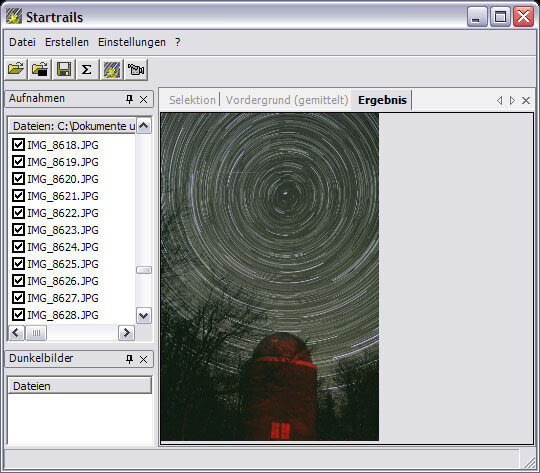540x473 pixels.
Task: Click file list scroll right arrow
Action: tap(126, 333)
